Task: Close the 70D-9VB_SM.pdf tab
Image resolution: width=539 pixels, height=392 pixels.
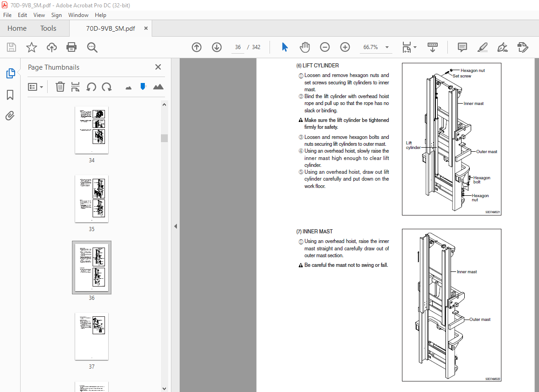Action: tap(146, 28)
